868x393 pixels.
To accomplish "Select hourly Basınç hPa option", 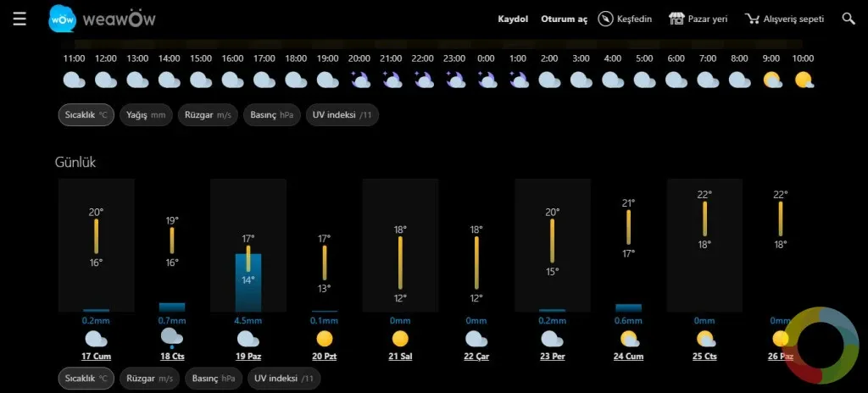I will 271,115.
